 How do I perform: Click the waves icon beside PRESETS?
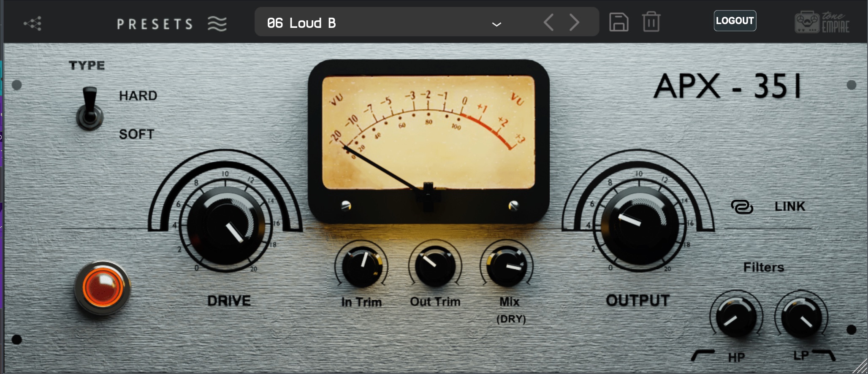pyautogui.click(x=217, y=24)
